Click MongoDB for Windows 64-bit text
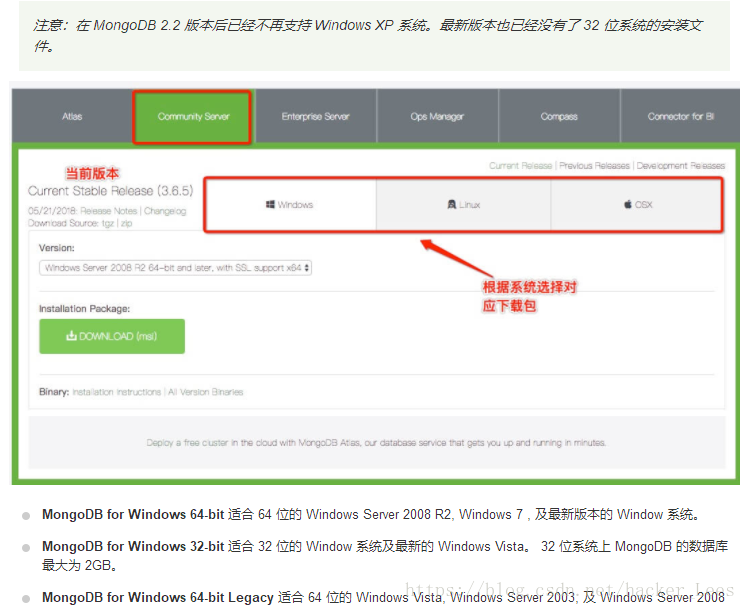The height and width of the screenshot is (610, 746). coord(133,514)
